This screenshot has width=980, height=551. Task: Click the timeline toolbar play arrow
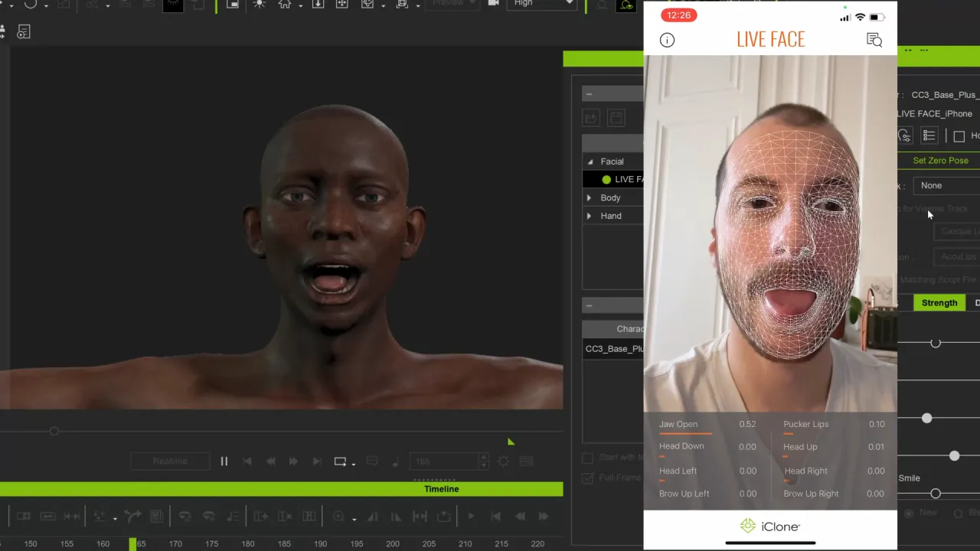471,517
